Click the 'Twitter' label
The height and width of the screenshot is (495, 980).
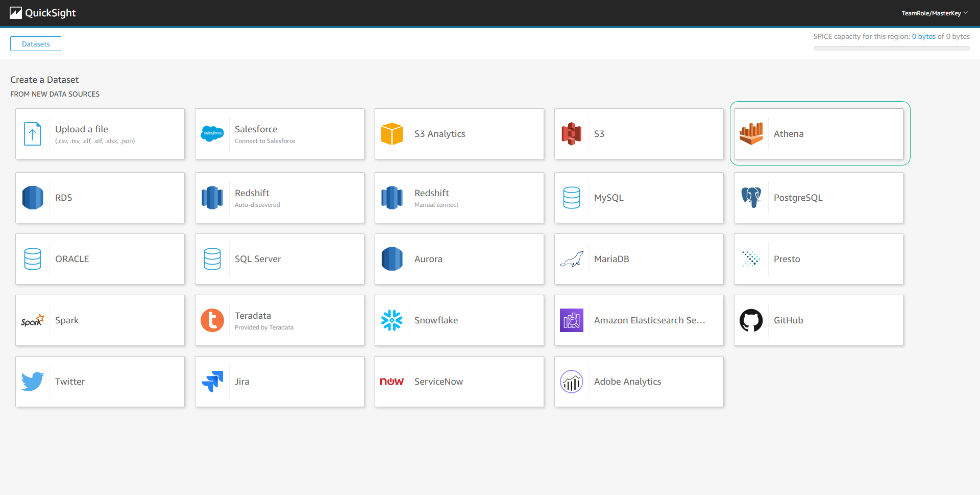(x=70, y=382)
